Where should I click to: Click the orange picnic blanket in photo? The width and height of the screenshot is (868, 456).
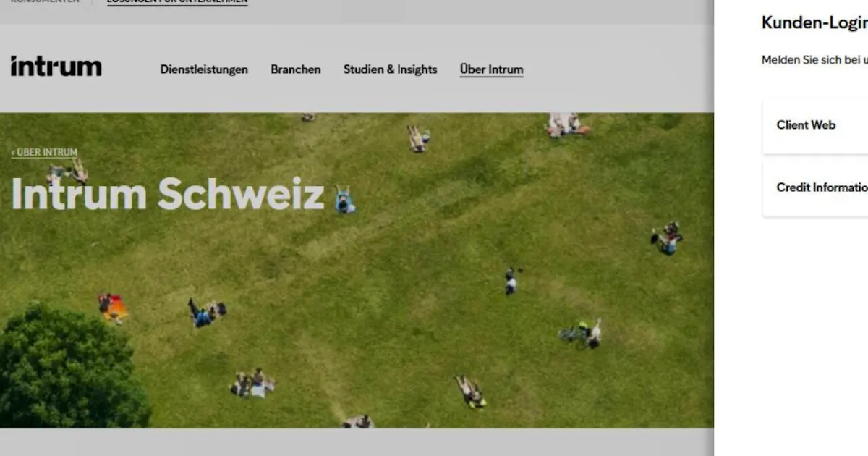click(114, 308)
